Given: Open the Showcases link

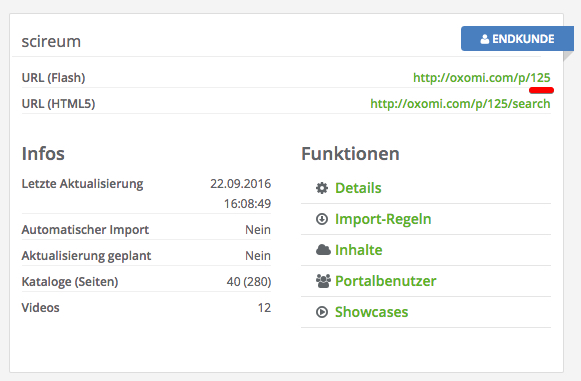Looking at the screenshot, I should (372, 312).
